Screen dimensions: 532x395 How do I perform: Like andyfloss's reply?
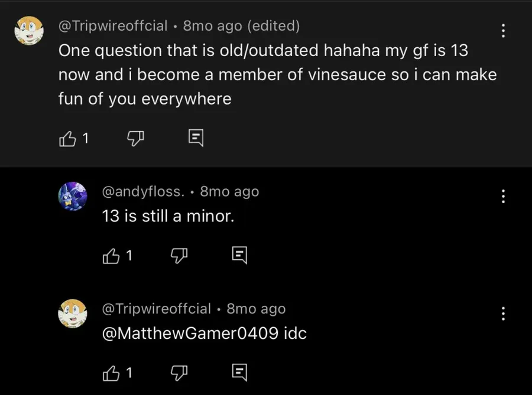click(111, 256)
